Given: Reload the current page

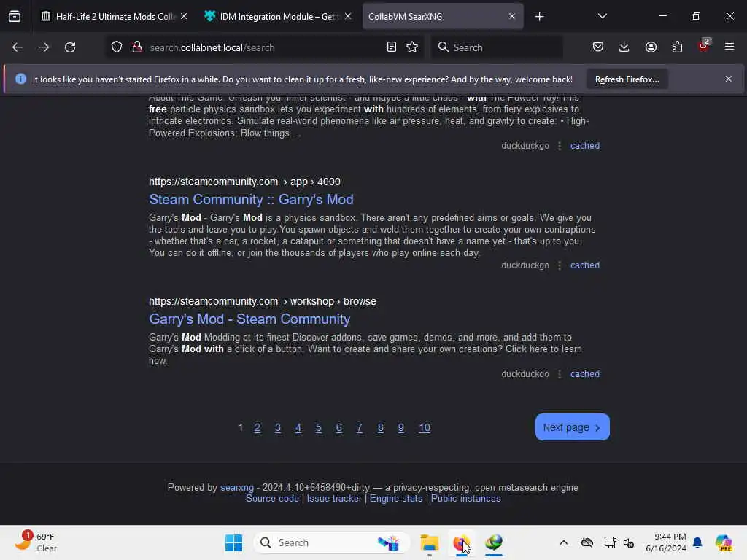Looking at the screenshot, I should [70, 47].
